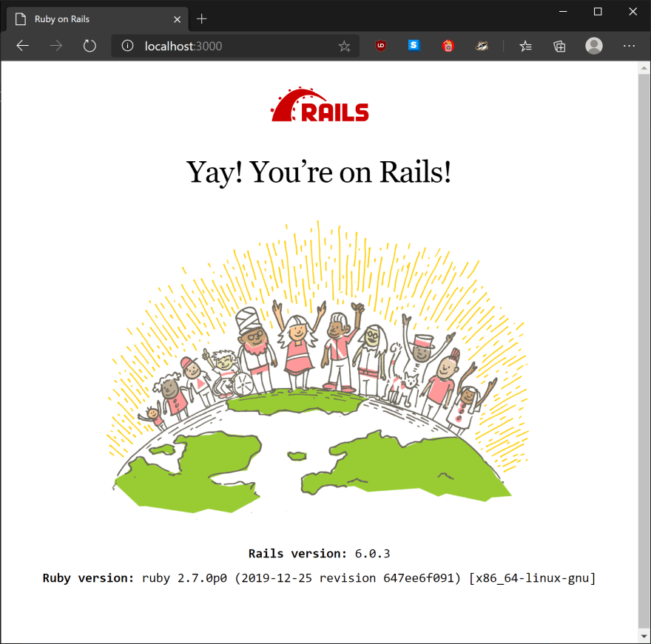Open the uBlock Origin extension
Viewport: 651px width, 644px height.
point(381,46)
